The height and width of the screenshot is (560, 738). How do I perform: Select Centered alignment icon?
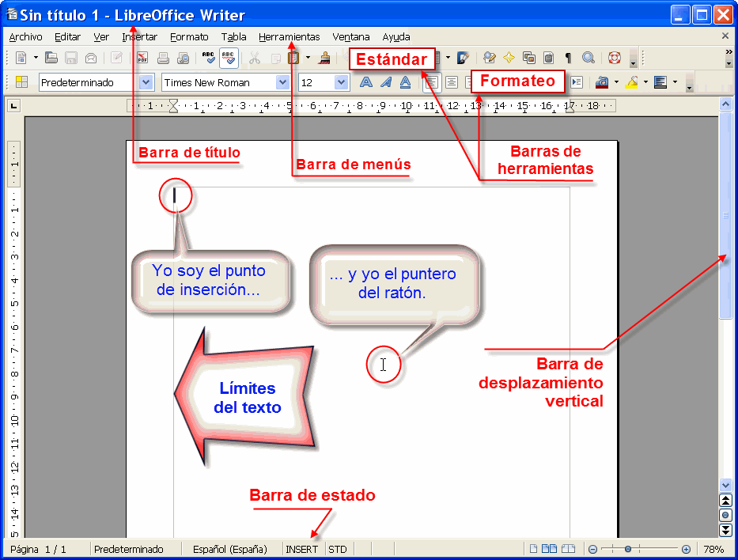coord(452,82)
